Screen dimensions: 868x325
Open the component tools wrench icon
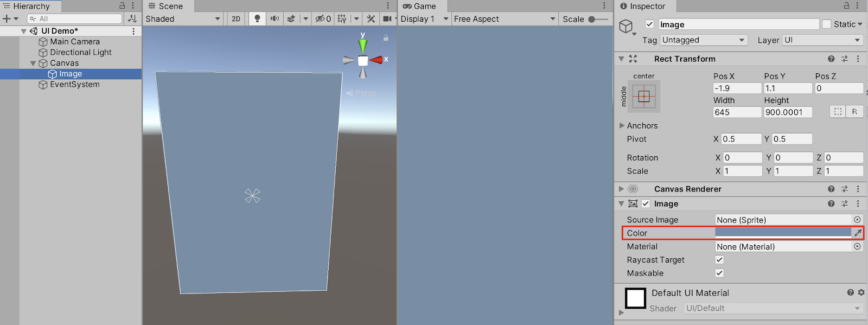click(371, 18)
